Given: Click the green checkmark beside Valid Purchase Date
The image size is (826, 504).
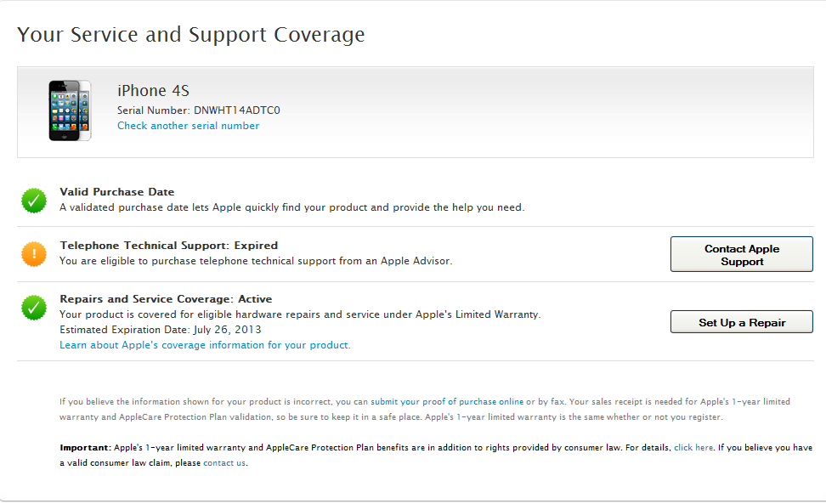Looking at the screenshot, I should tap(34, 201).
